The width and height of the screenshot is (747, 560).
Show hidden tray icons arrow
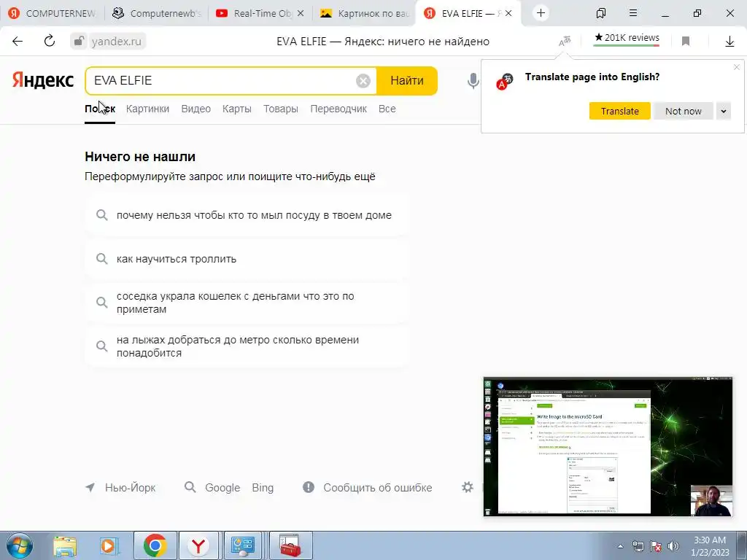click(620, 546)
